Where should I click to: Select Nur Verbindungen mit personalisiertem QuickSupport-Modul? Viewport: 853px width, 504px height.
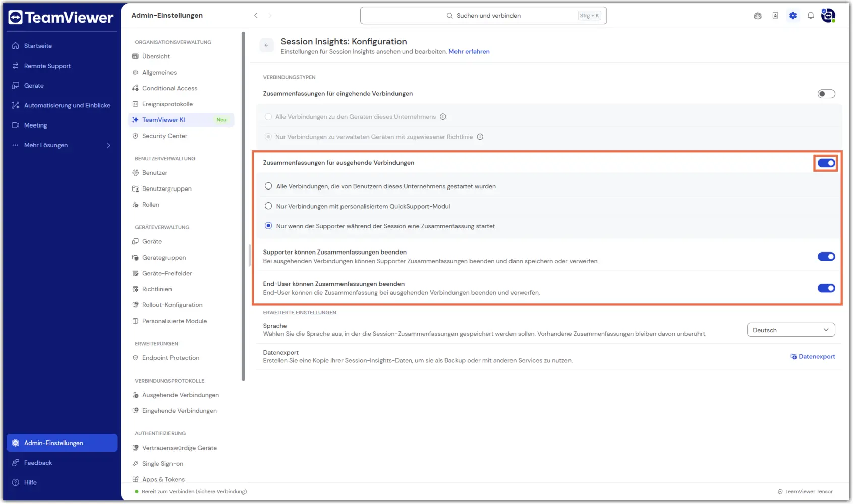pos(268,206)
